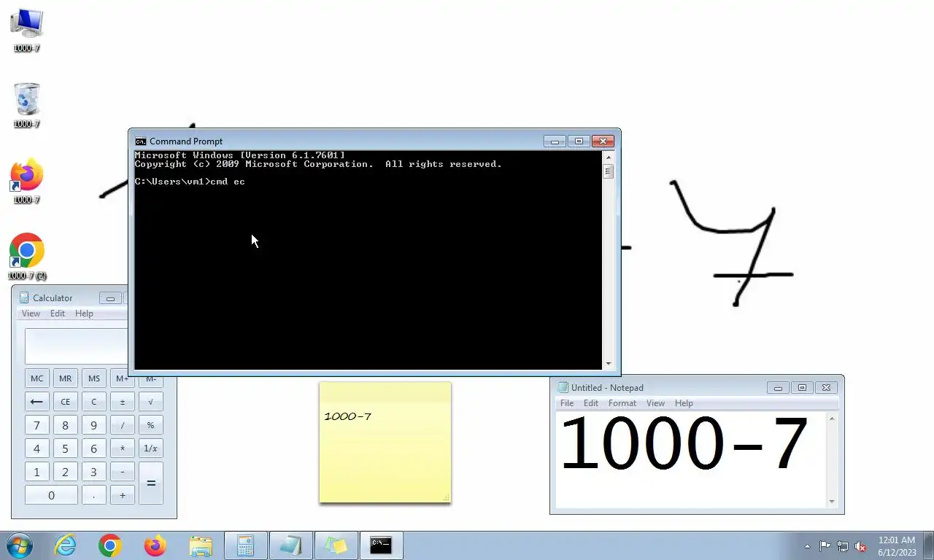Viewport: 934px width, 560px height.
Task: Show hidden tray icons arrow
Action: pos(807,546)
